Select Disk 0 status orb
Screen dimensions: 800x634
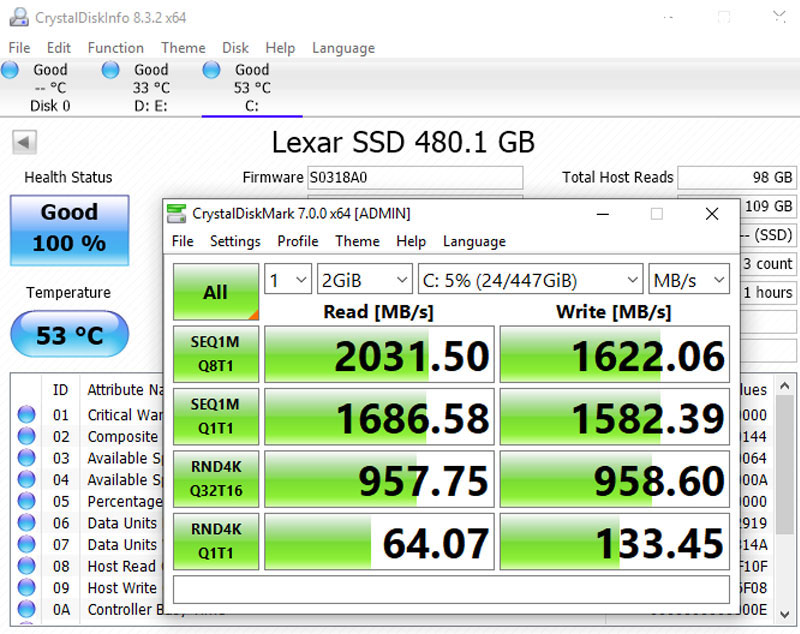click(10, 70)
